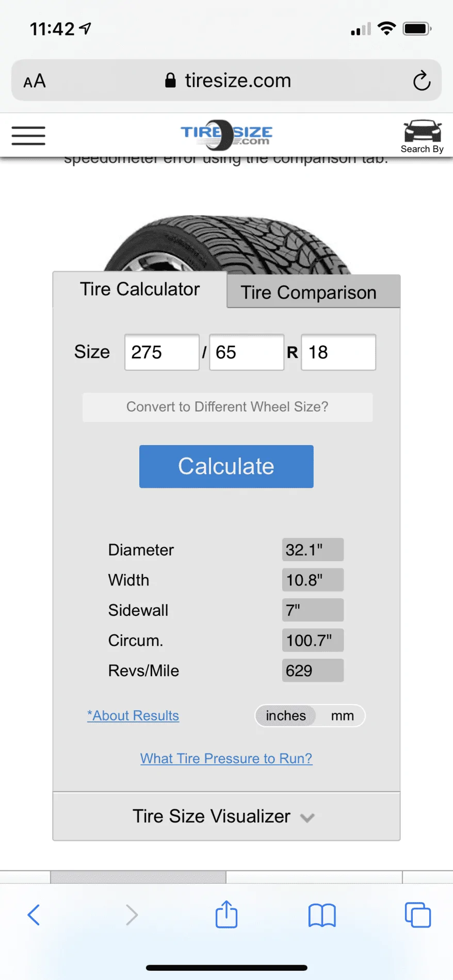Expand Convert to Different Wheel Size
453x980 pixels.
pyautogui.click(x=228, y=407)
